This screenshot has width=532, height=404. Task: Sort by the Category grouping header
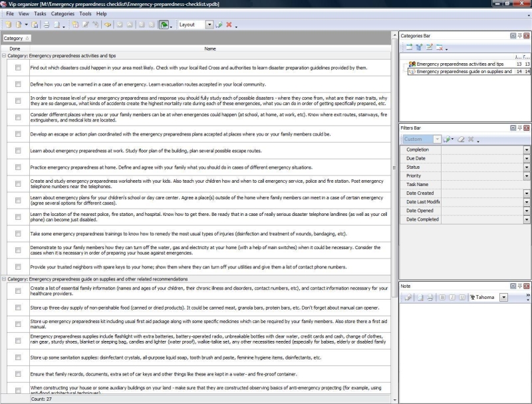[x=13, y=39]
